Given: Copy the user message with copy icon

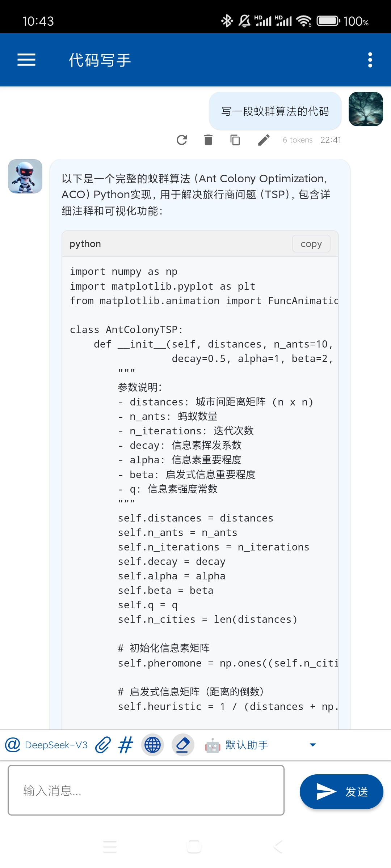Looking at the screenshot, I should (x=235, y=140).
